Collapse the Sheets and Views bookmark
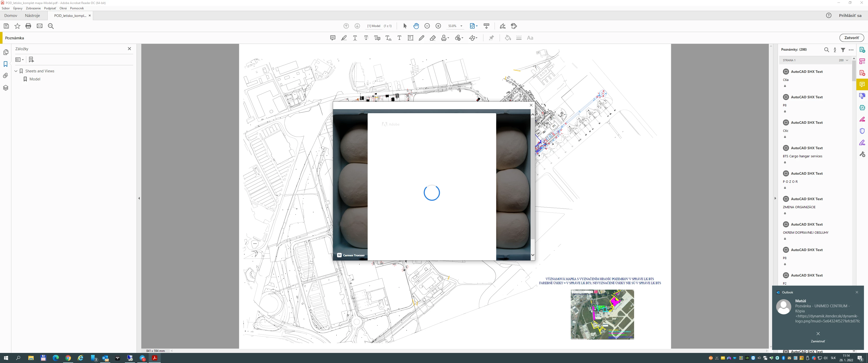 [16, 71]
